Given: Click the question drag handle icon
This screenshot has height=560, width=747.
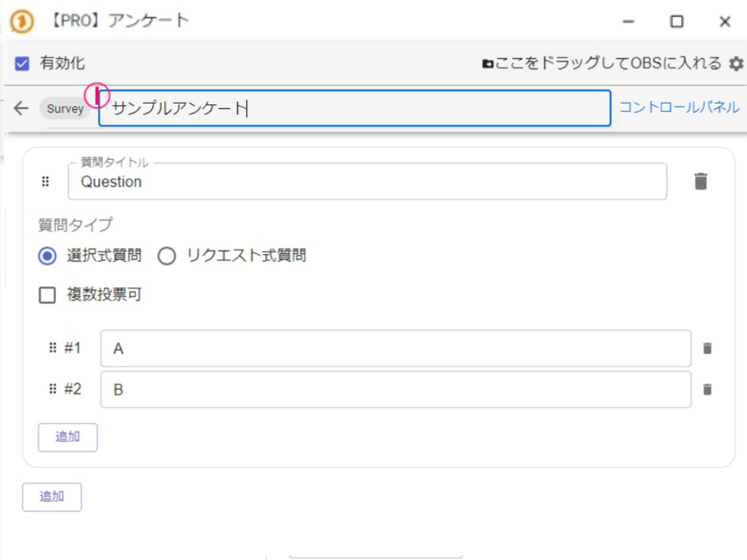Looking at the screenshot, I should coord(45,181).
